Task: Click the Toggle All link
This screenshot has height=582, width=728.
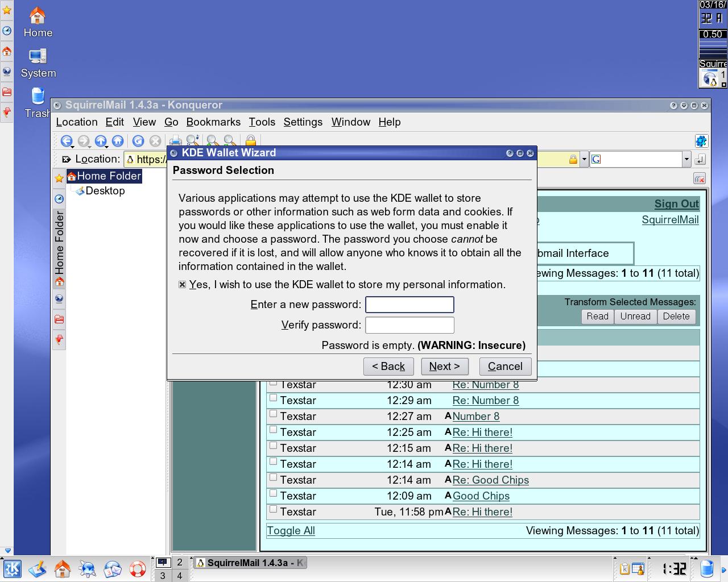Action: click(x=291, y=531)
